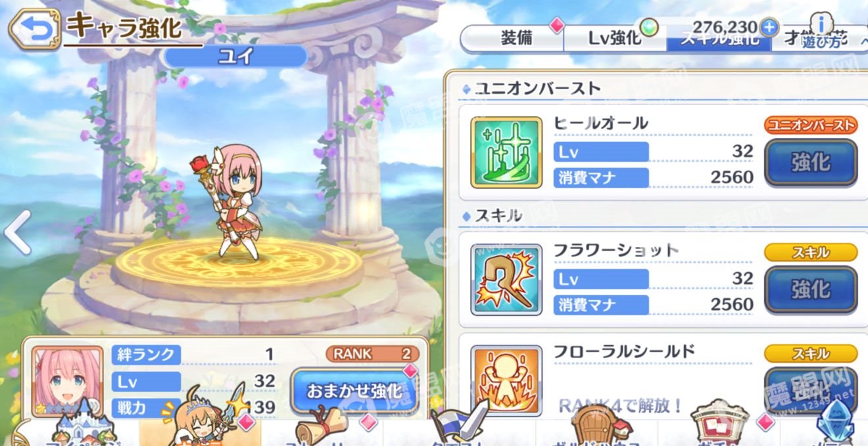Image resolution: width=868 pixels, height=446 pixels.
Task: Tap the ユイ character name label
Action: point(235,56)
